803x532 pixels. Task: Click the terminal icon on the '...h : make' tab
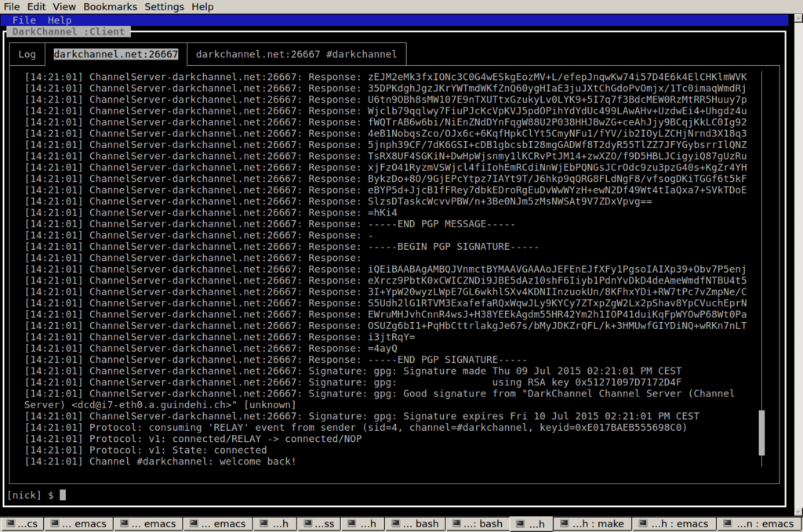[x=564, y=524]
